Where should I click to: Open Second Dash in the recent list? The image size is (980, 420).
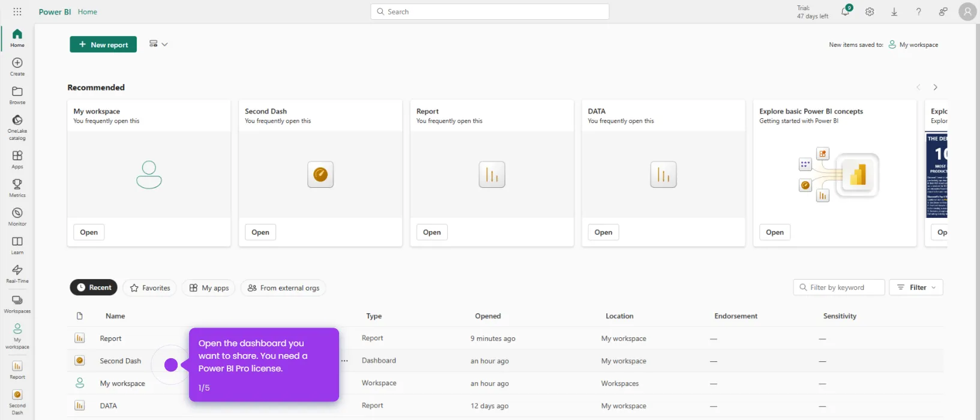pyautogui.click(x=120, y=361)
